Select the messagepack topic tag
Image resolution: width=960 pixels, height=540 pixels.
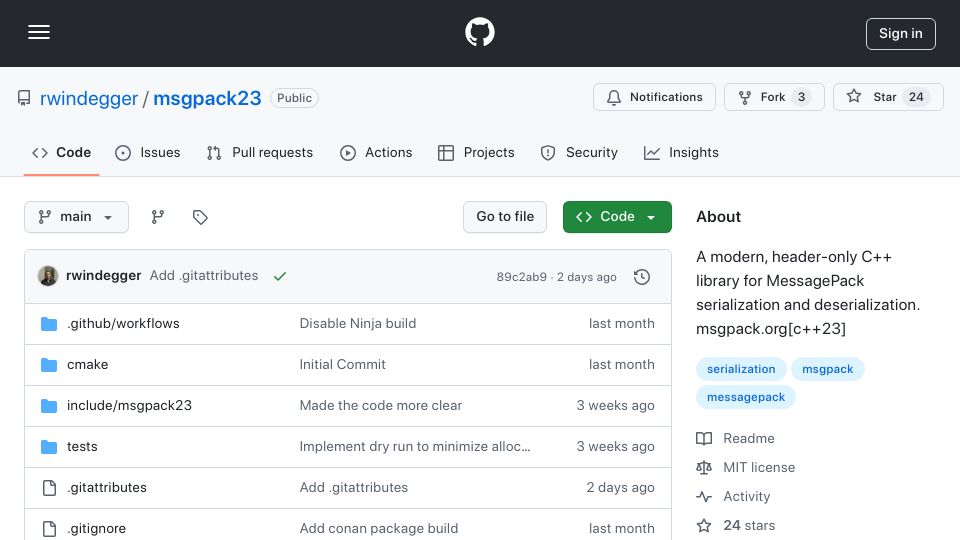coord(746,397)
